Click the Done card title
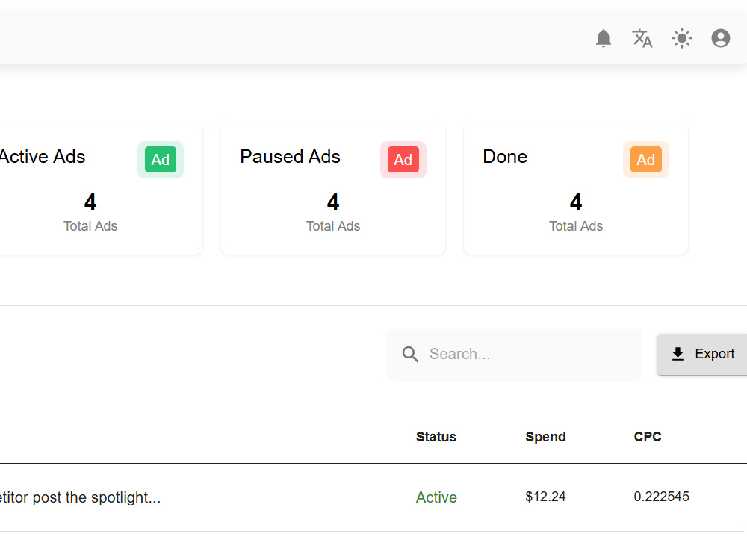This screenshot has width=747, height=560. [x=505, y=157]
